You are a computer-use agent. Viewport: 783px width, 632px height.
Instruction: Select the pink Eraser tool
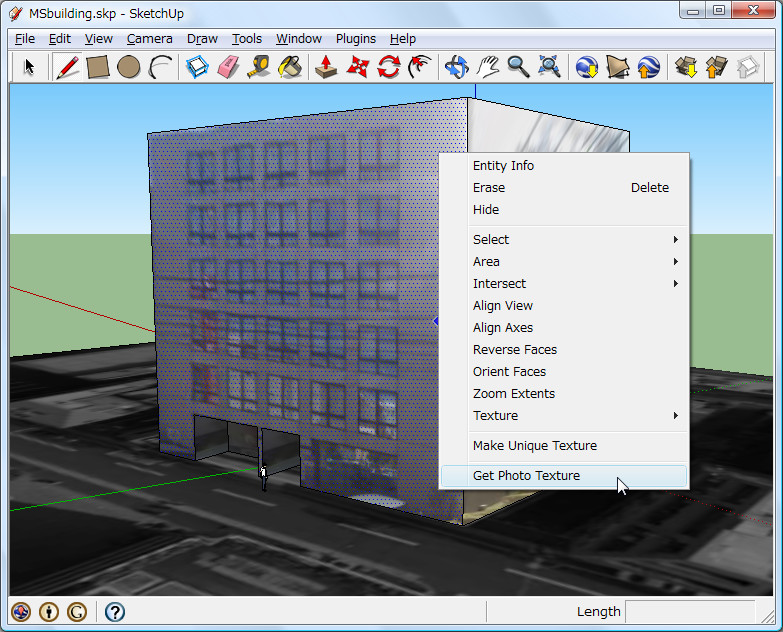pyautogui.click(x=228, y=67)
